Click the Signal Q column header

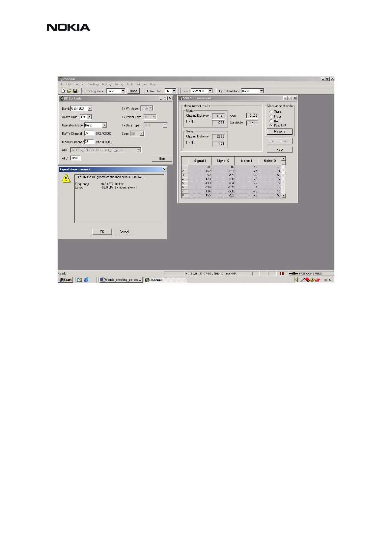(223, 161)
